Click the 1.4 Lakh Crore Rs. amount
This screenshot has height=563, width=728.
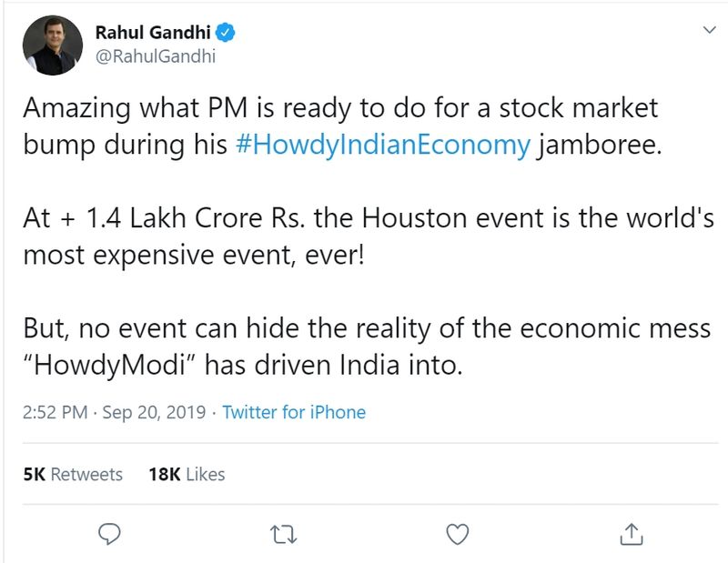pos(177,218)
